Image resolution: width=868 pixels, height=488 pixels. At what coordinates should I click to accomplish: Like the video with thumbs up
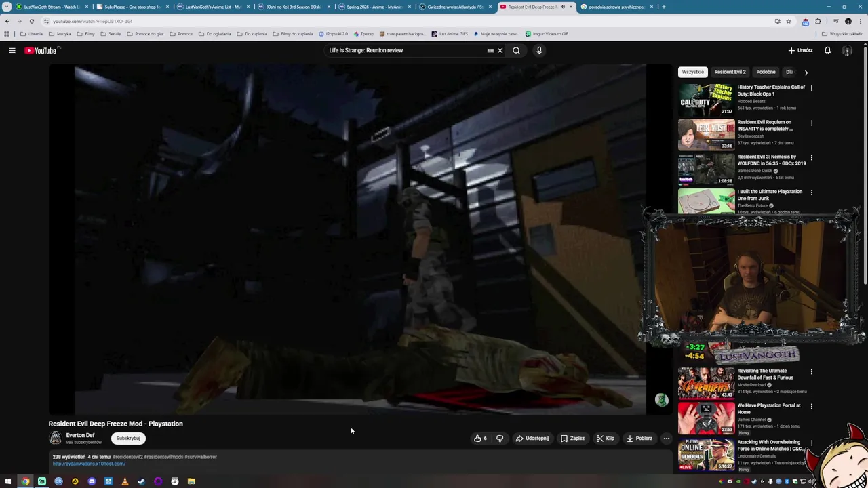point(480,439)
